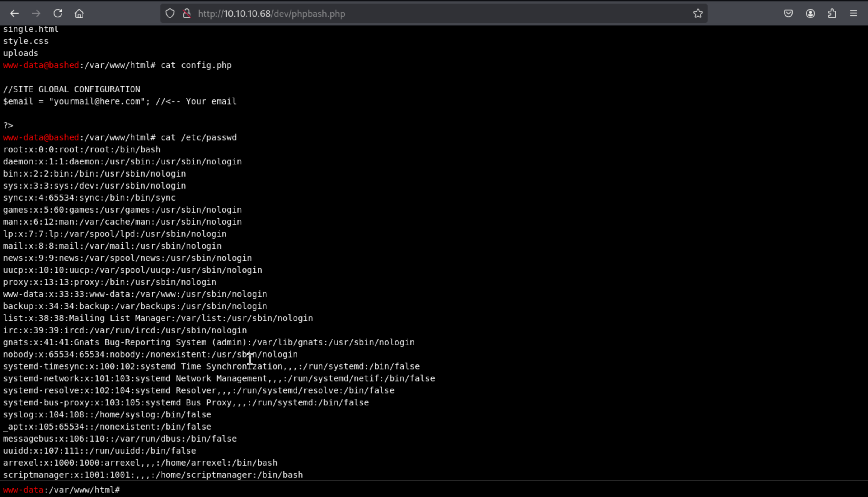This screenshot has width=868, height=497.
Task: Open the Extensions puzzle icon
Action: (x=832, y=14)
